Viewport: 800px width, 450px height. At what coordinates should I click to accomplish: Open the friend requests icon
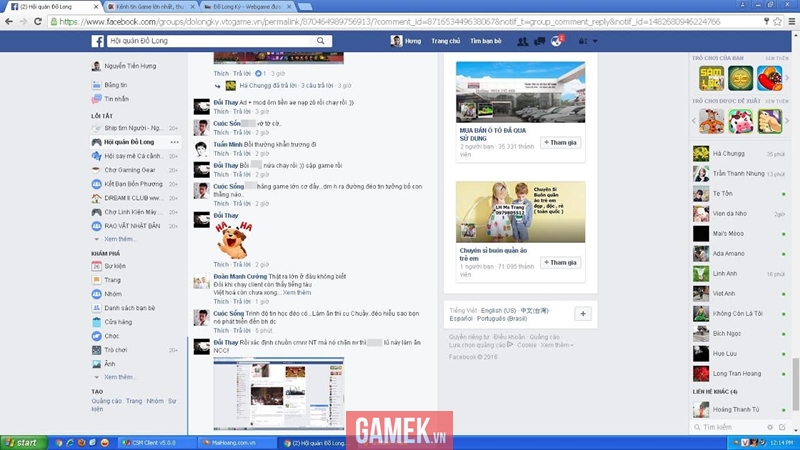coord(522,41)
